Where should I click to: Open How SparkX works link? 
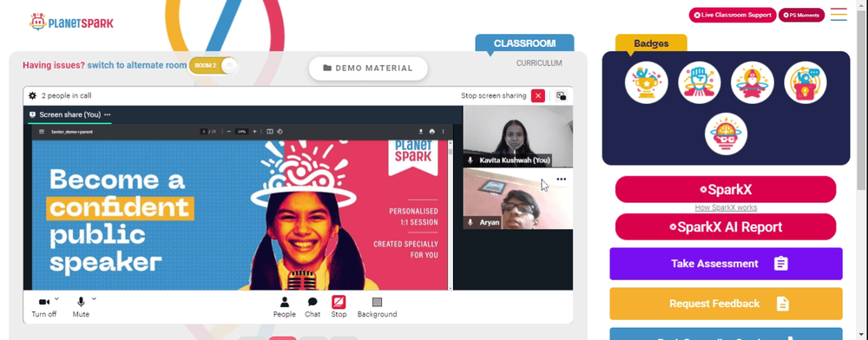coord(726,208)
